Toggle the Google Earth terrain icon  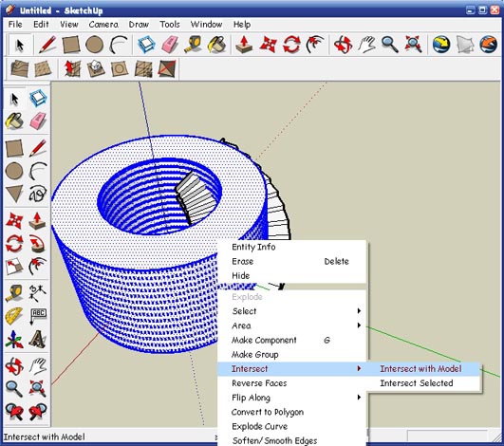click(465, 45)
